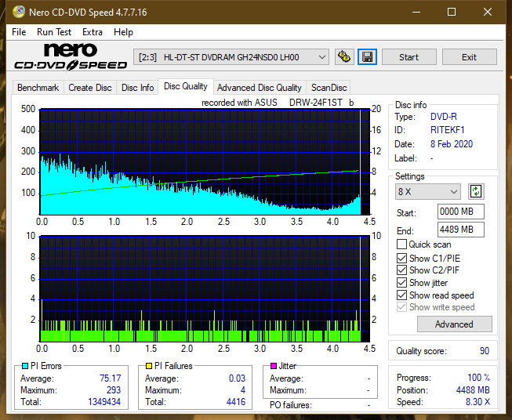The width and height of the screenshot is (512, 420).
Task: Click the PI Errors graph area
Action: coord(205,162)
